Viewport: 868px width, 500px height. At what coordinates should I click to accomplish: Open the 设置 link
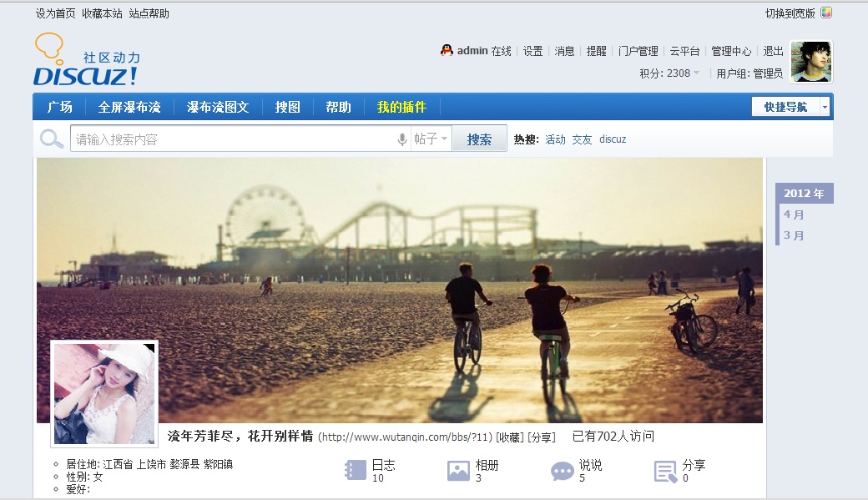(533, 51)
